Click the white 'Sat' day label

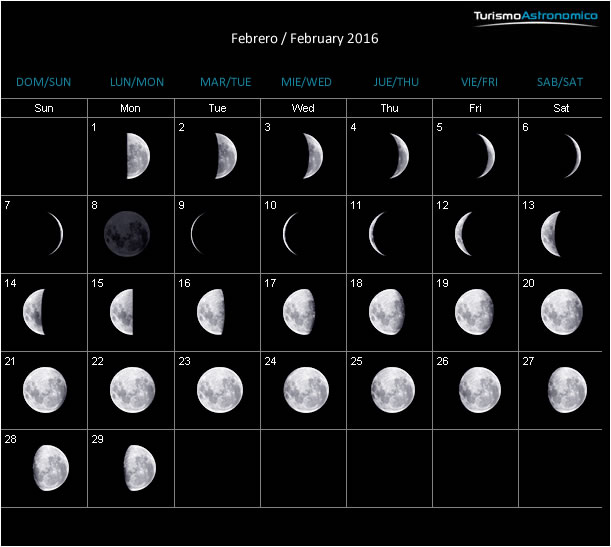(561, 108)
